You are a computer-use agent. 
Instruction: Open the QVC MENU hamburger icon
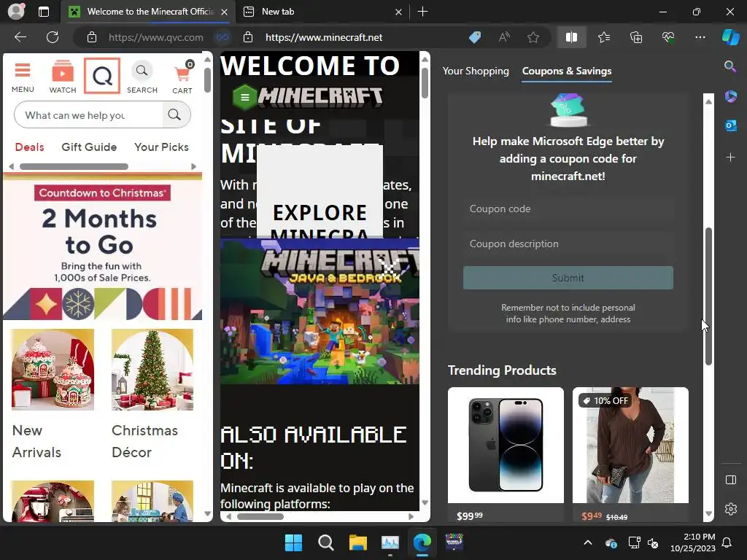tap(23, 77)
